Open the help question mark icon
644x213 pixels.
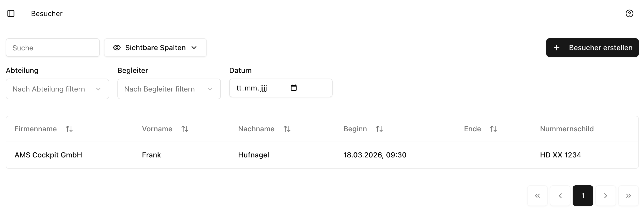click(x=629, y=13)
